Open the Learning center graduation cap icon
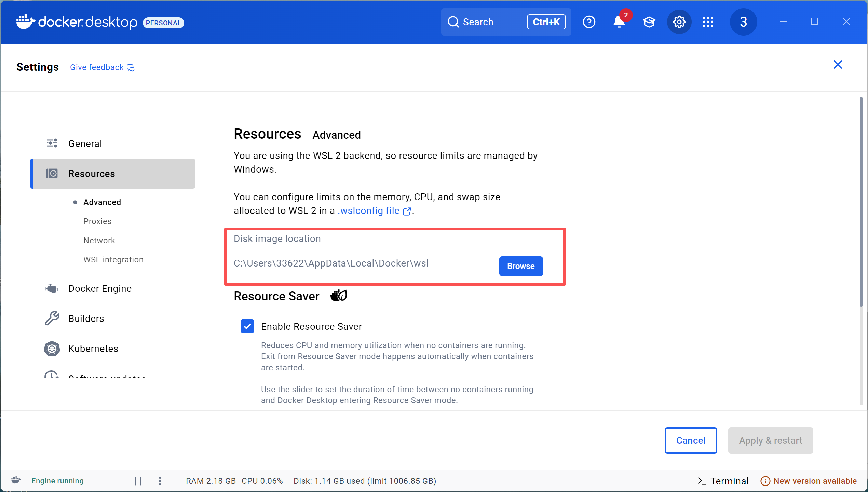868x492 pixels. coord(649,22)
